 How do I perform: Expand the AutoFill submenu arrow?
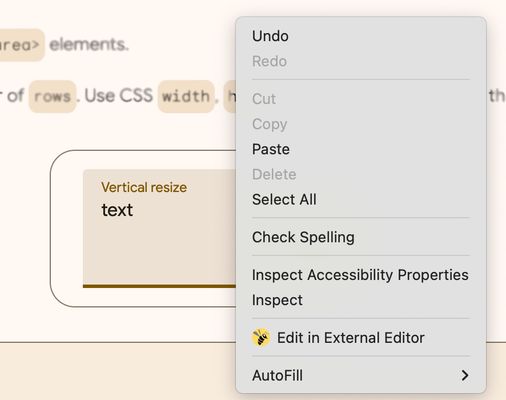point(465,375)
